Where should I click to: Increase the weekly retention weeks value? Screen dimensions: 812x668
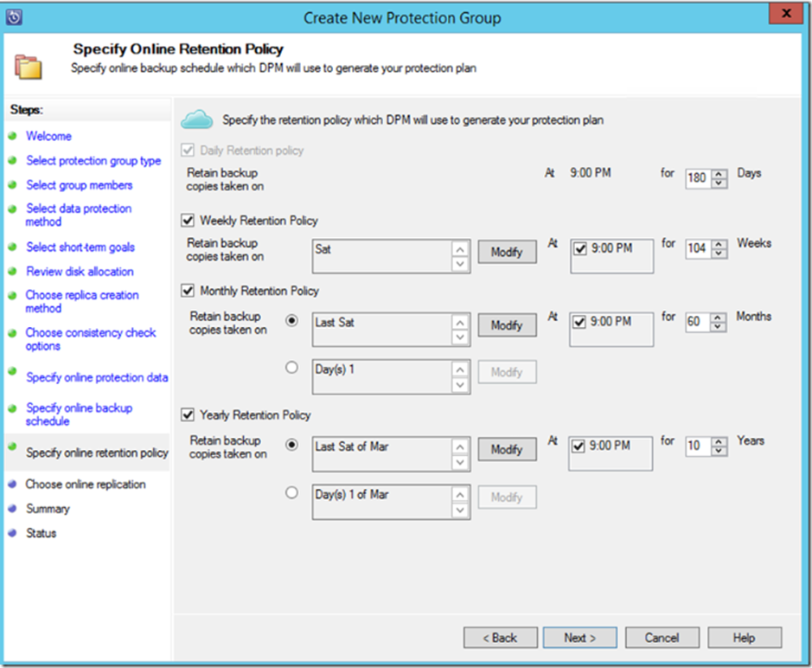(x=719, y=244)
